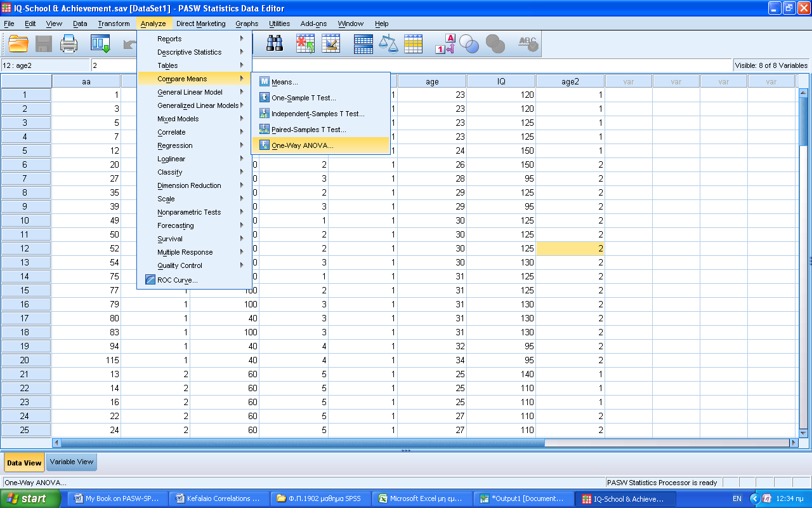Click the Use Variable Sets circles icon
The height and width of the screenshot is (508, 812).
469,43
